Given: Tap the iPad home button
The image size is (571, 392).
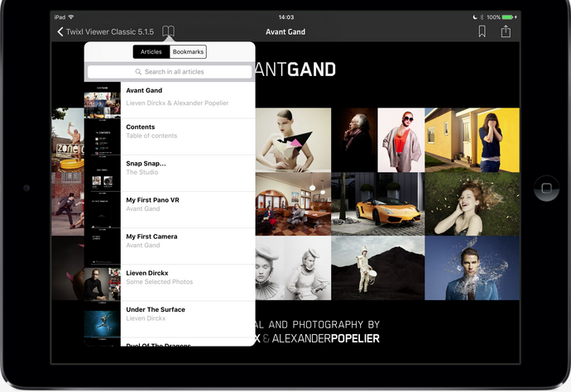Looking at the screenshot, I should pyautogui.click(x=546, y=189).
